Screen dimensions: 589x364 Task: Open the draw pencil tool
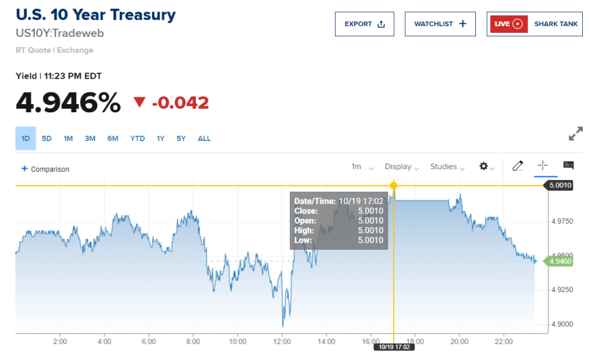pyautogui.click(x=518, y=166)
